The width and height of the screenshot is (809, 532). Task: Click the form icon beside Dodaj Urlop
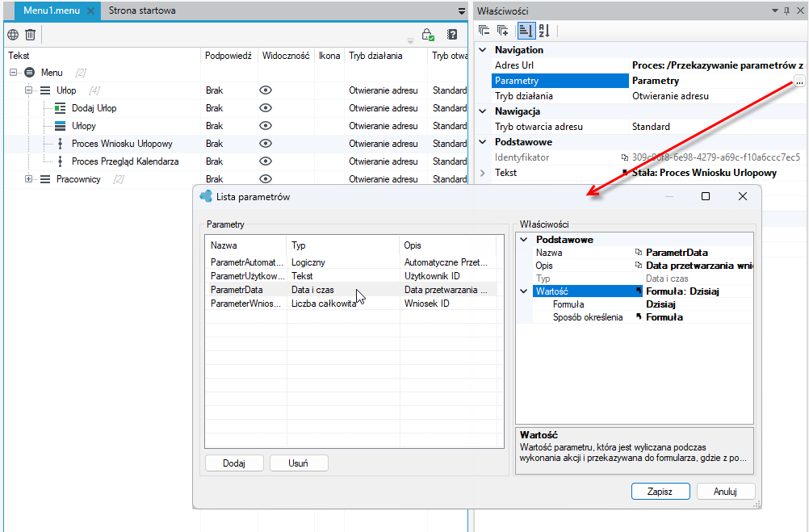coord(60,108)
